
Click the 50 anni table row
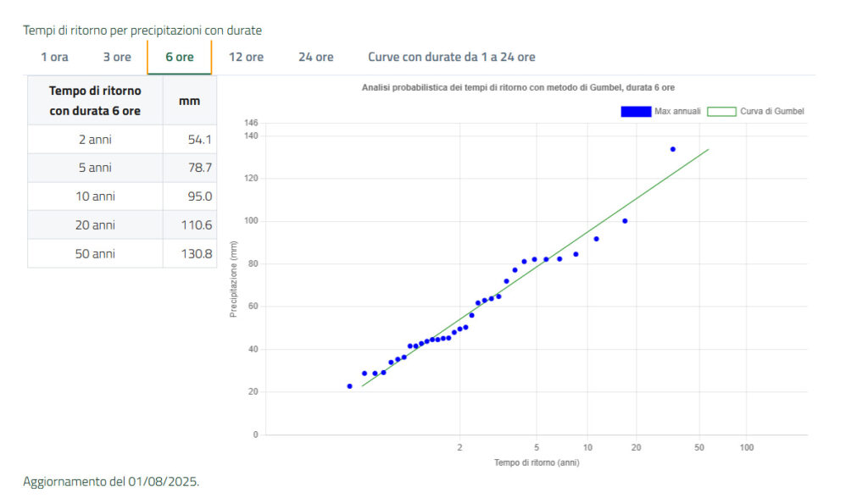[x=95, y=254]
